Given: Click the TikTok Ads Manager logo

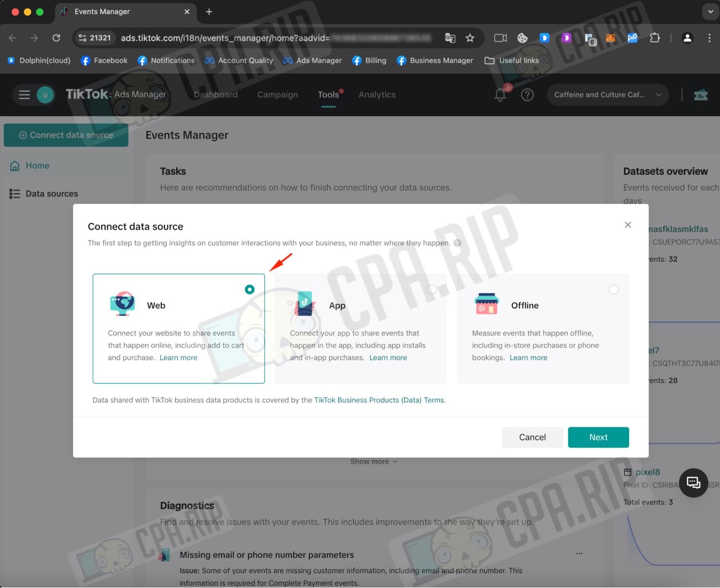Looking at the screenshot, I should (116, 95).
